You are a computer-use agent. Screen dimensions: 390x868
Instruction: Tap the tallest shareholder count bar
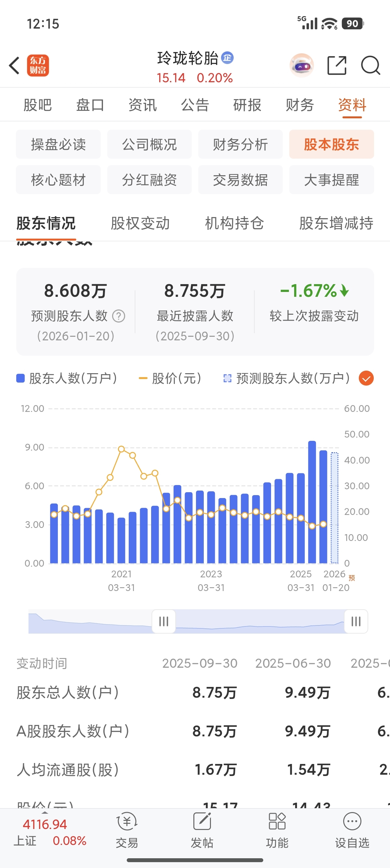pos(312,502)
